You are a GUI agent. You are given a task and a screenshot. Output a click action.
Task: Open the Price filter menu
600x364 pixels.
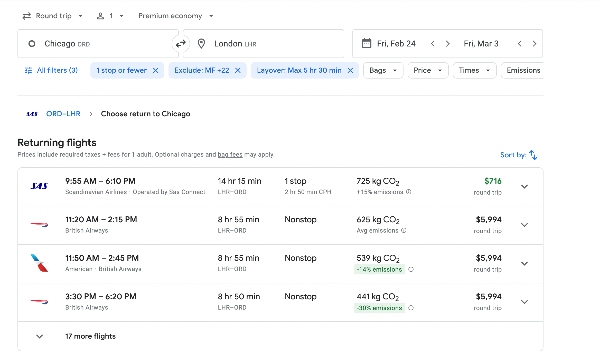(x=427, y=70)
